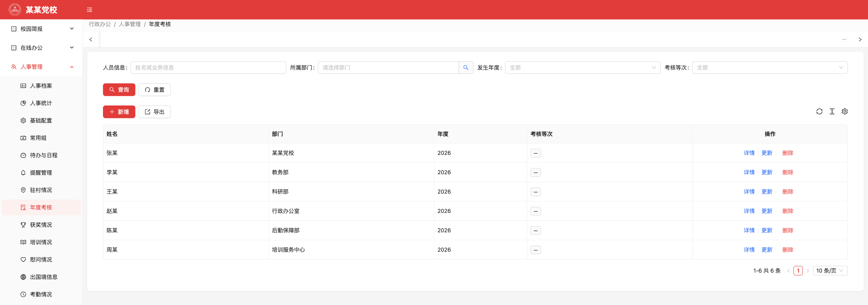This screenshot has width=868, height=305.
Task: Click page number 1 in pagination
Action: click(798, 271)
